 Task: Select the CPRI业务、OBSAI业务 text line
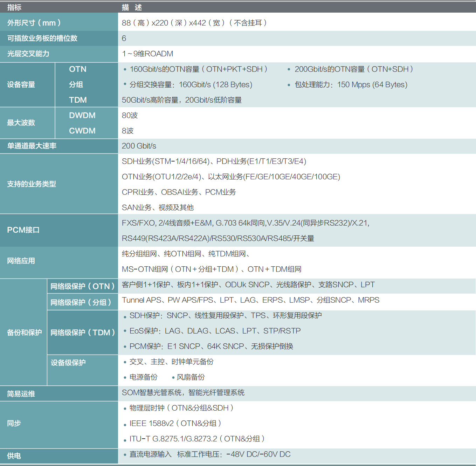[179, 192]
